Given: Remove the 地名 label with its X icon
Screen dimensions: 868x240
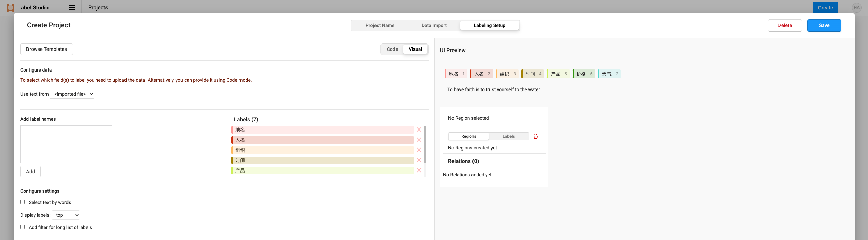Looking at the screenshot, I should point(419,130).
